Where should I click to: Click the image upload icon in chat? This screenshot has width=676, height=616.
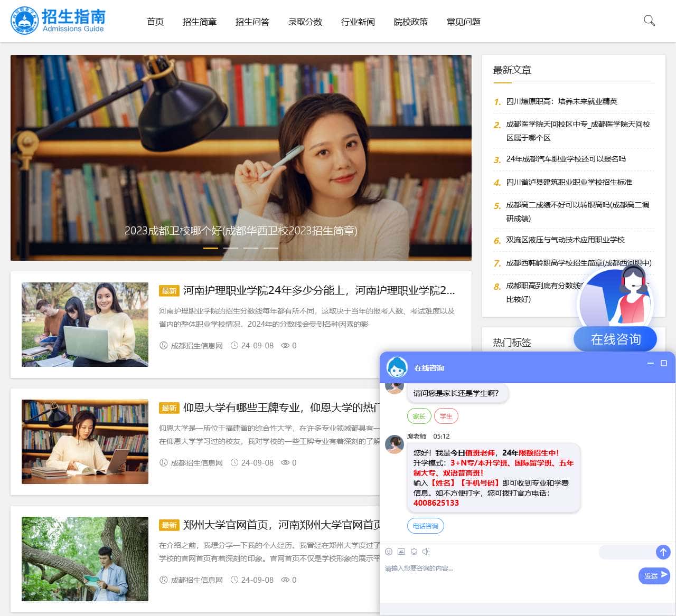(401, 552)
